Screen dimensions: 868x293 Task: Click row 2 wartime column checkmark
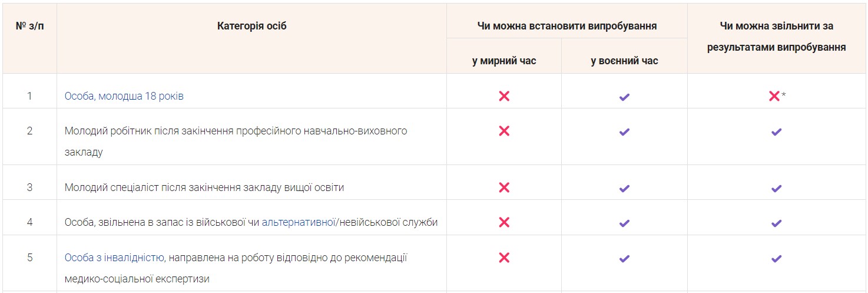point(624,132)
